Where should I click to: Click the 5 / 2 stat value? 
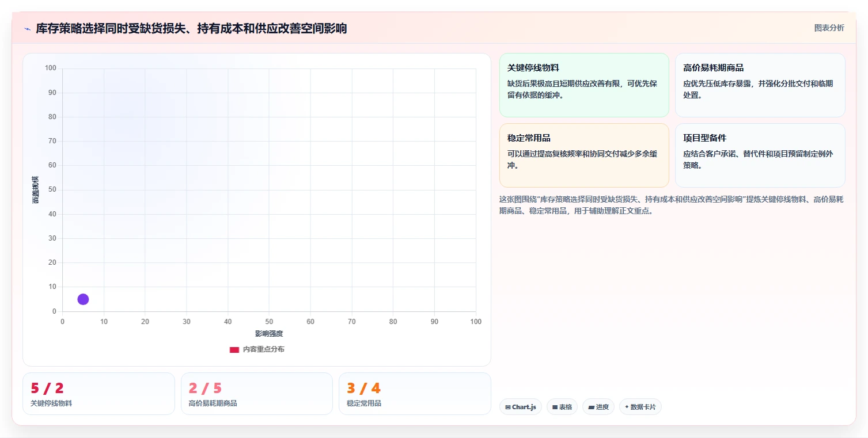point(47,388)
